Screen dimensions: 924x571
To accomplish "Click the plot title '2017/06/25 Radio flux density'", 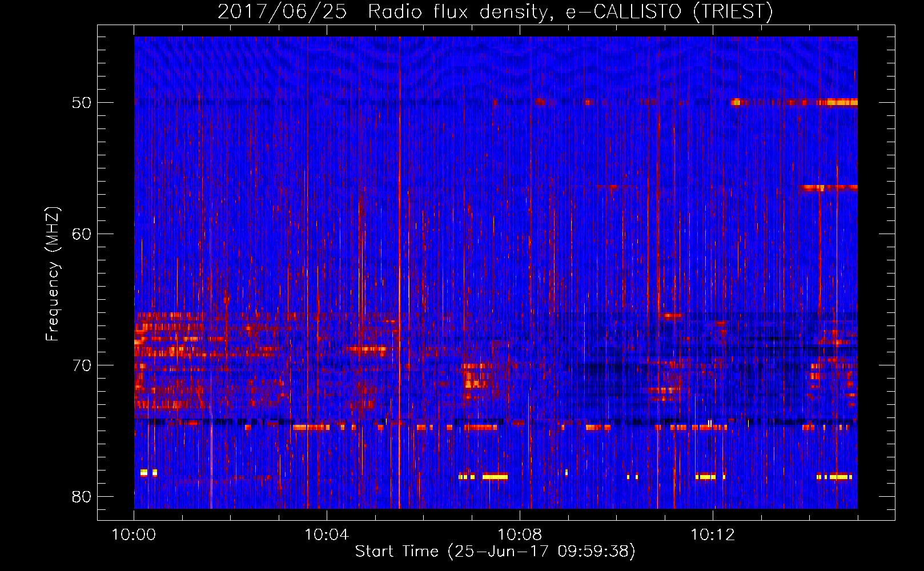I will tap(495, 11).
